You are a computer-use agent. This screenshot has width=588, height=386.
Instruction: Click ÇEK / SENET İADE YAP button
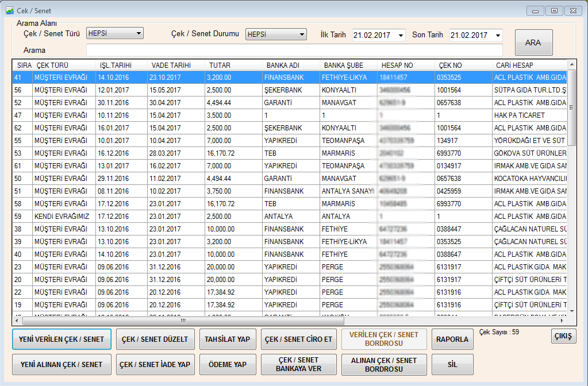point(155,364)
